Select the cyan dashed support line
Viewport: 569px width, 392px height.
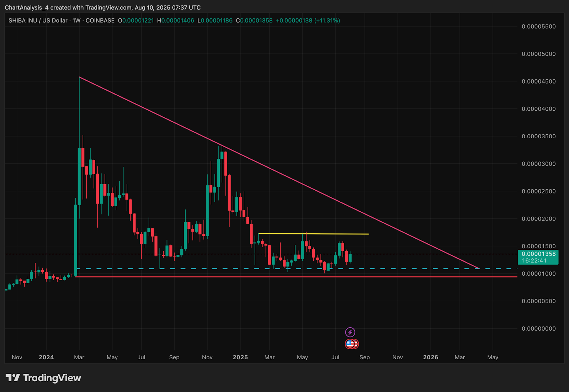(297, 269)
